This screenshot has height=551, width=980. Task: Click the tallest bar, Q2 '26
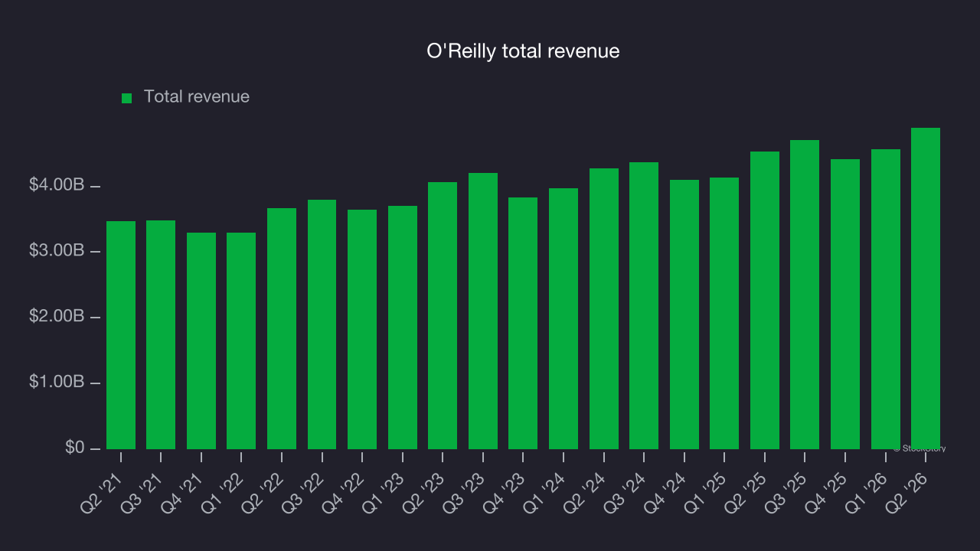[926, 289]
